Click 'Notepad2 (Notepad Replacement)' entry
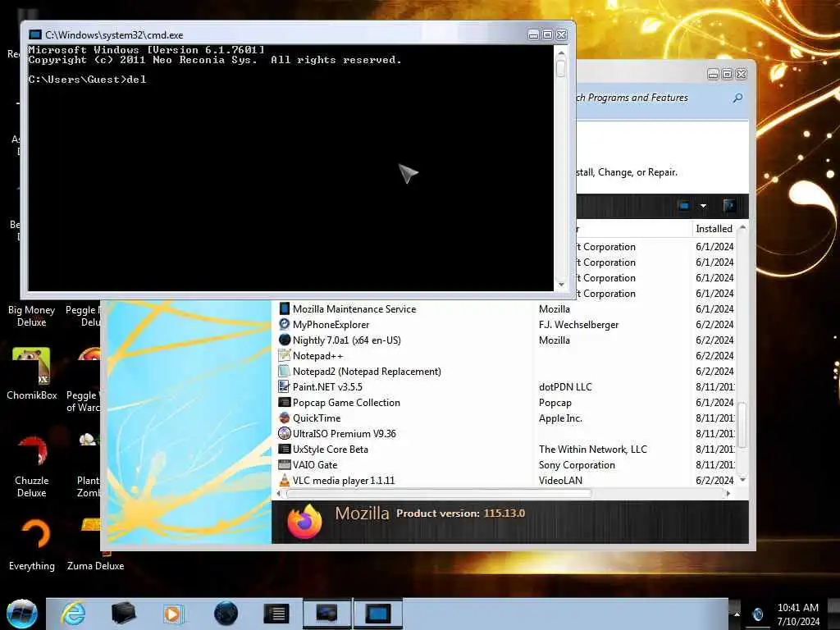This screenshot has height=630, width=840. (x=367, y=372)
